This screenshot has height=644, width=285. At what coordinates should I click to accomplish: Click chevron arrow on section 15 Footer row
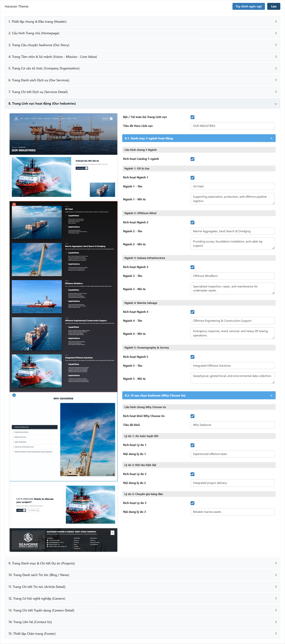coord(276,633)
